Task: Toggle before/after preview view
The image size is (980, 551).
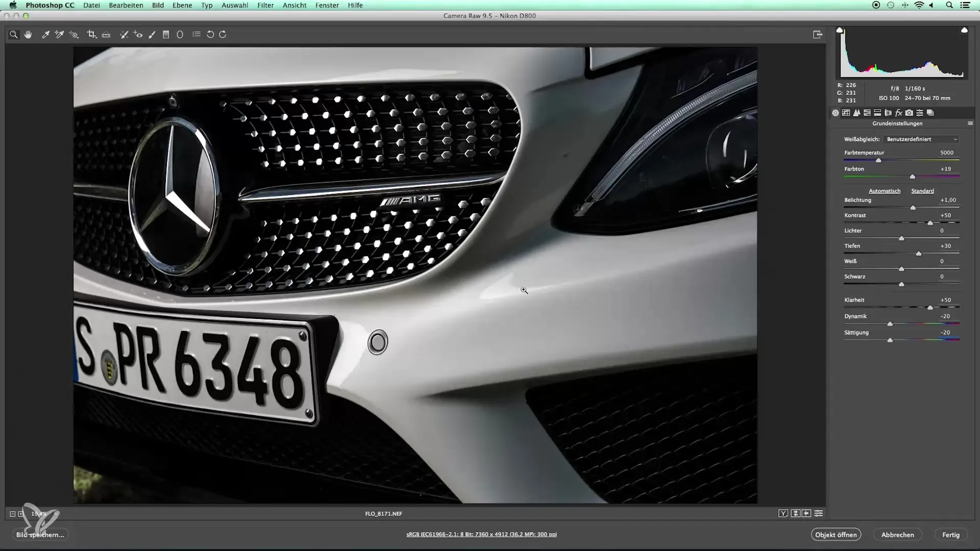Action: point(783,514)
